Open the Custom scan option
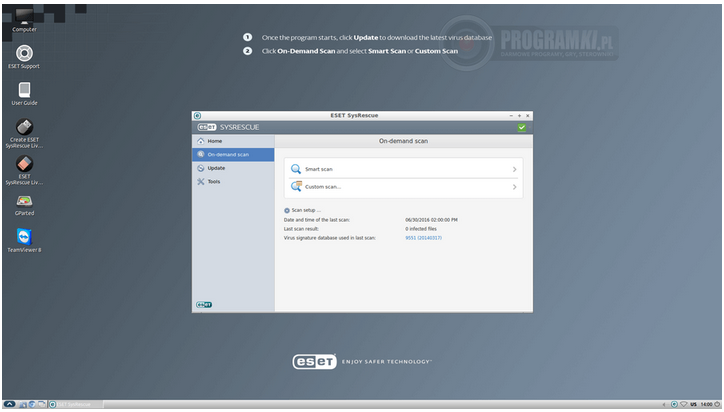Image resolution: width=724 pixels, height=412 pixels. [x=404, y=187]
